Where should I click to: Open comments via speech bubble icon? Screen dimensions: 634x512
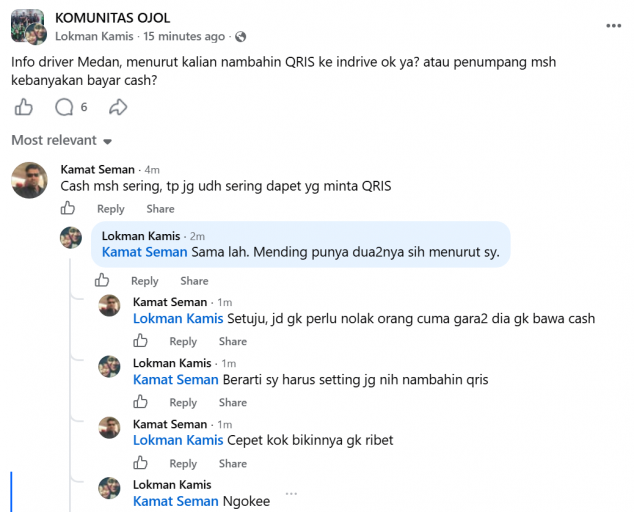point(64,107)
